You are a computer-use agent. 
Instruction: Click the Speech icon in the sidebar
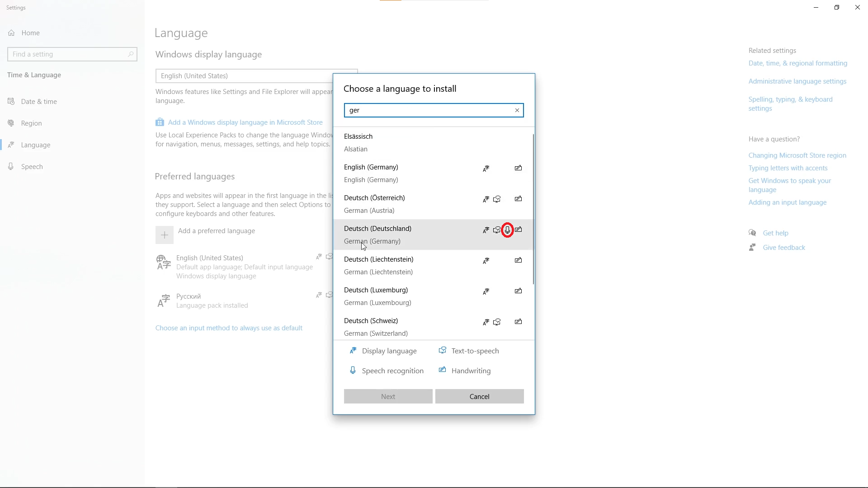[x=10, y=166]
